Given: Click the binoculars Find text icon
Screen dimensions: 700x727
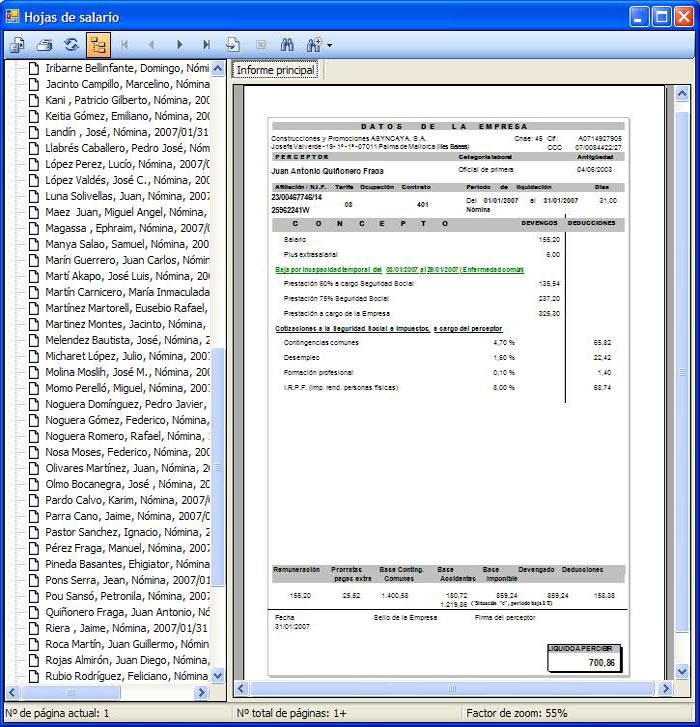Looking at the screenshot, I should point(287,45).
